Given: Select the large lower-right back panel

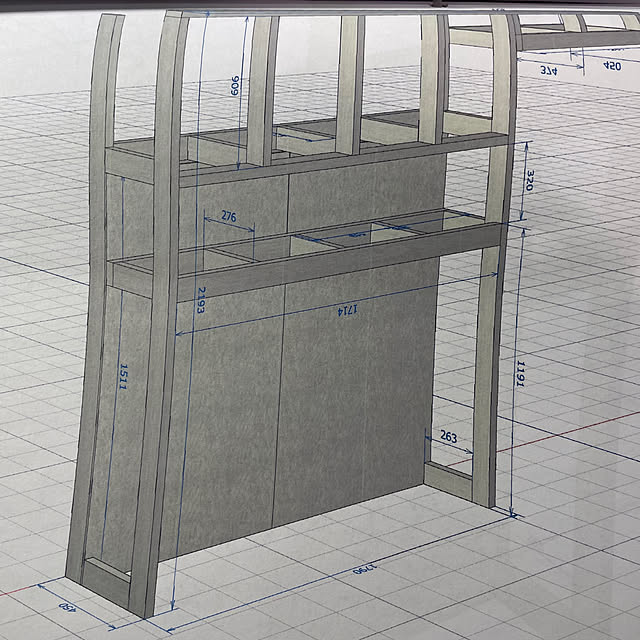Looking at the screenshot, I should (x=355, y=392).
